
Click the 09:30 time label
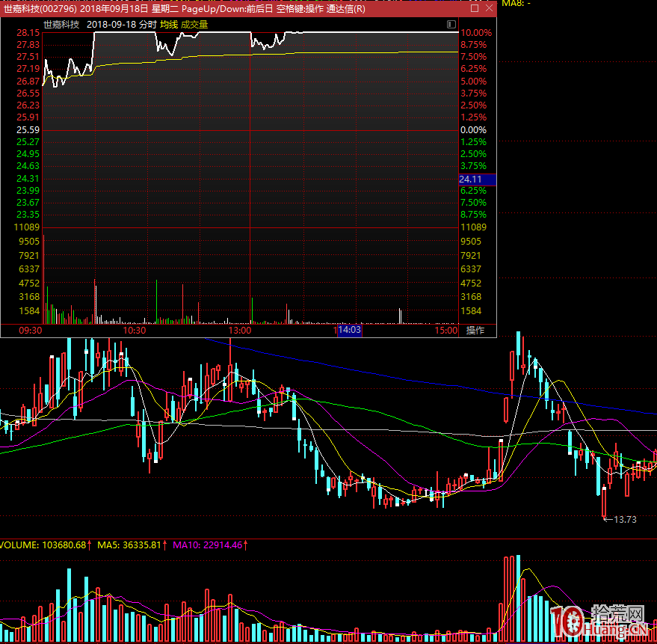pos(30,331)
